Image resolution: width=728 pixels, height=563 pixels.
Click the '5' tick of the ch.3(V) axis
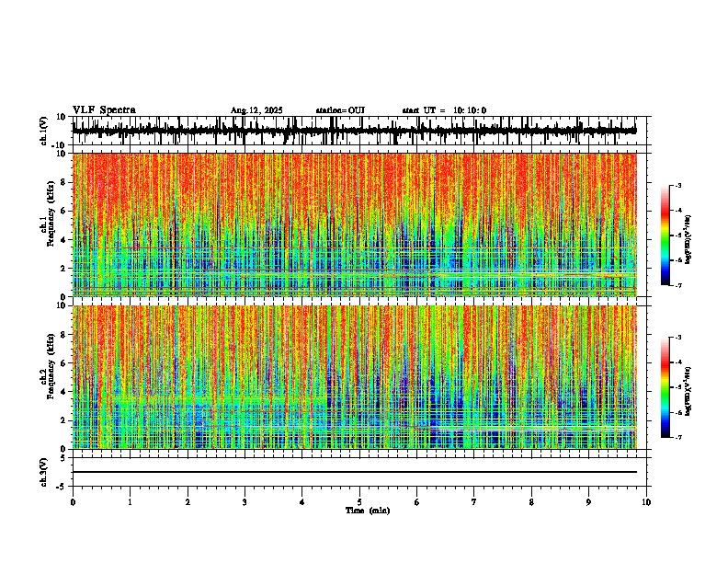pos(63,457)
